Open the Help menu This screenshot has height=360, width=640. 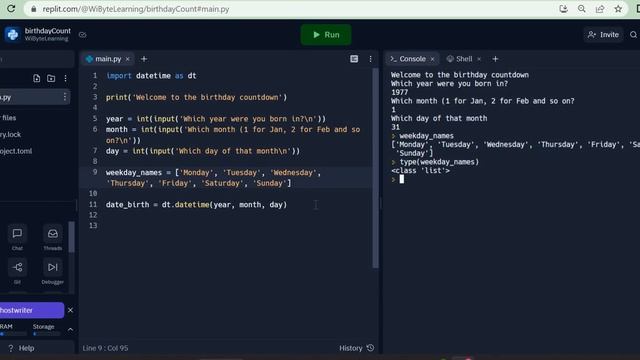pos(21,348)
